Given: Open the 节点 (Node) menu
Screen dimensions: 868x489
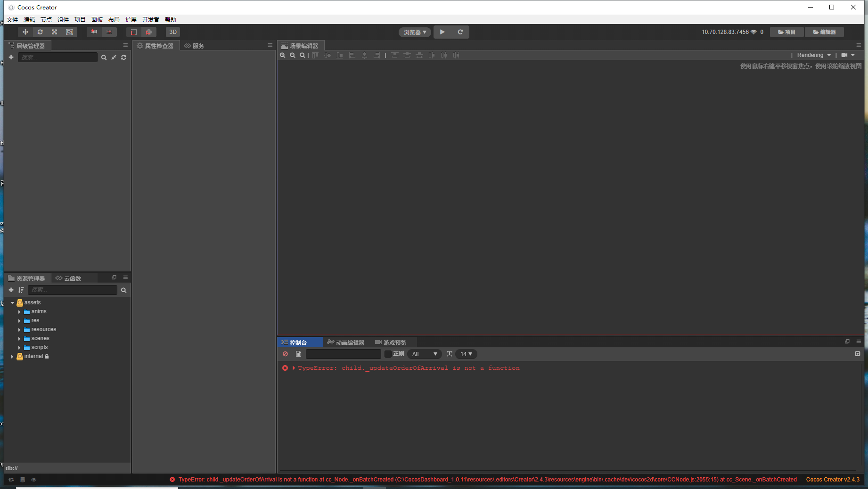Looking at the screenshot, I should click(46, 19).
